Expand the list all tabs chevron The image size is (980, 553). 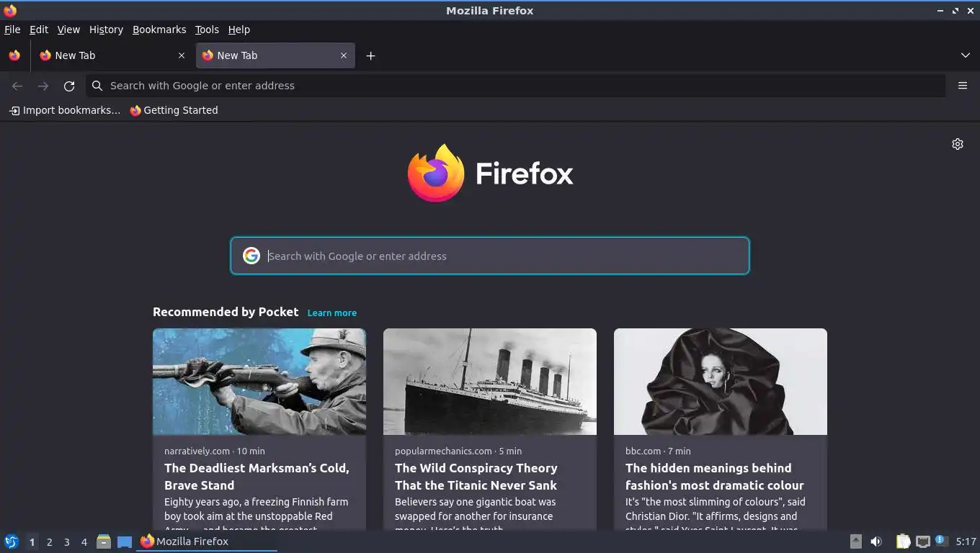[x=966, y=55]
